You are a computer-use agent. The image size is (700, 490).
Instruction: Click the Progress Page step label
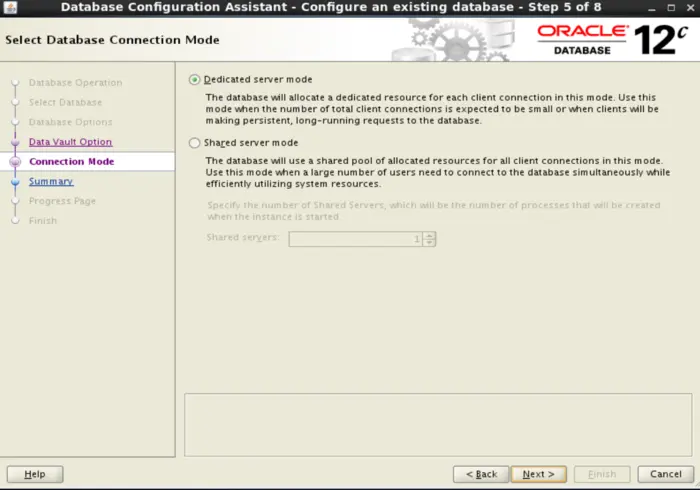[62, 201]
